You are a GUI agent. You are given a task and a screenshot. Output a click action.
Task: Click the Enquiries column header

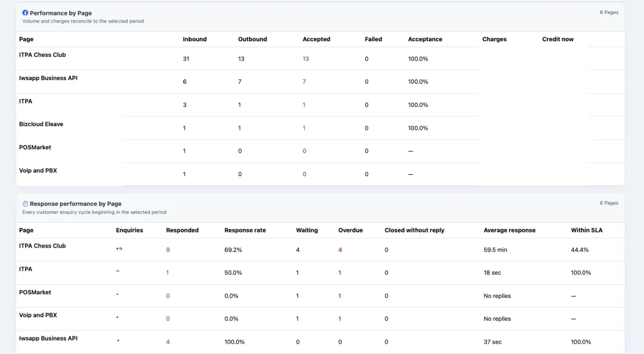(x=129, y=230)
